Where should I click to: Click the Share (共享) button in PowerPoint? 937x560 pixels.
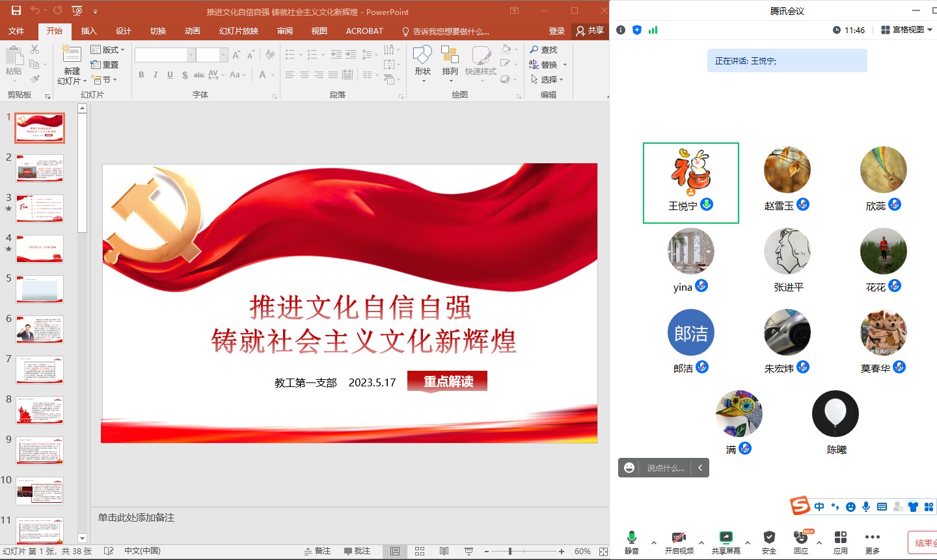(x=590, y=31)
